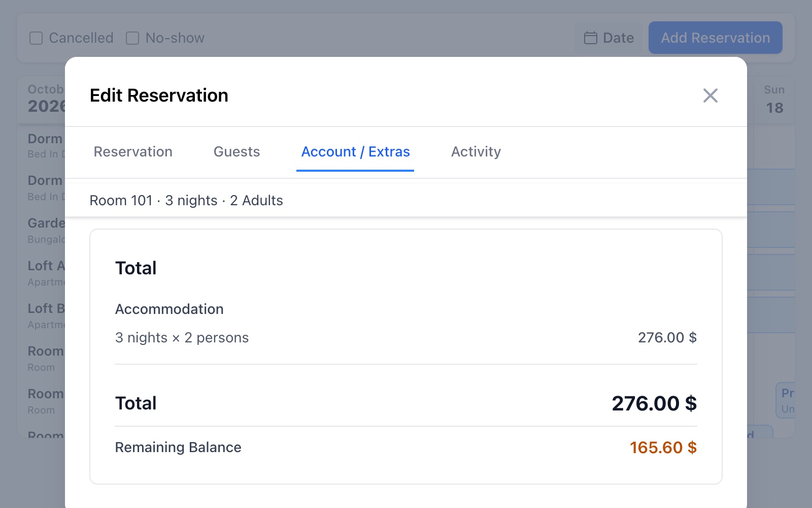The width and height of the screenshot is (812, 508).
Task: Click the Remaining Balance amount 165.60 $
Action: (663, 448)
